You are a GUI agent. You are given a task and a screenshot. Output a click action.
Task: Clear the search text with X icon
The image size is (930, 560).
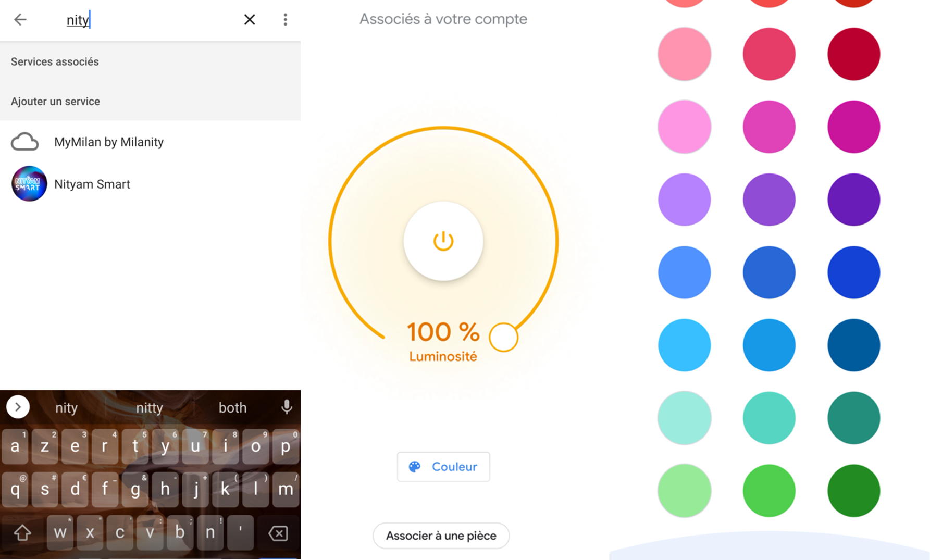point(250,20)
